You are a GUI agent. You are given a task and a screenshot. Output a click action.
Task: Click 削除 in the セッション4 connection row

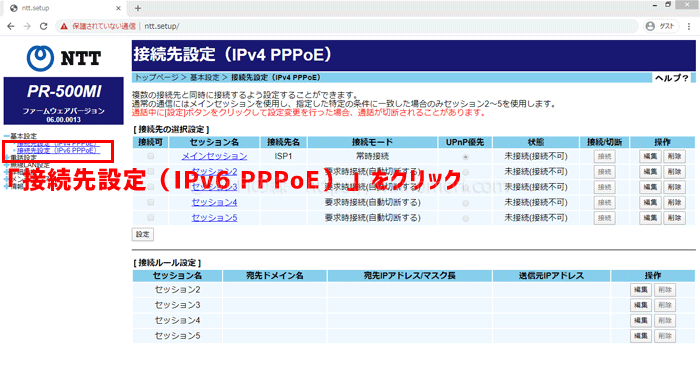pos(674,203)
